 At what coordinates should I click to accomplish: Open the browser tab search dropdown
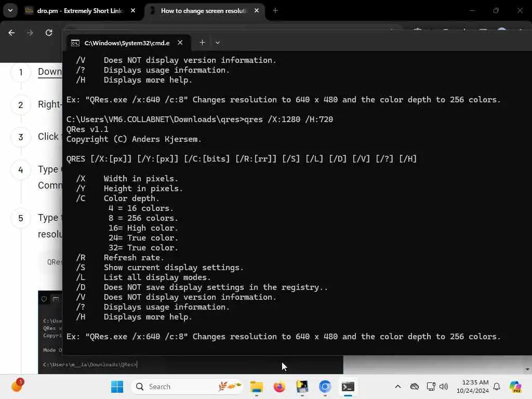(10, 10)
